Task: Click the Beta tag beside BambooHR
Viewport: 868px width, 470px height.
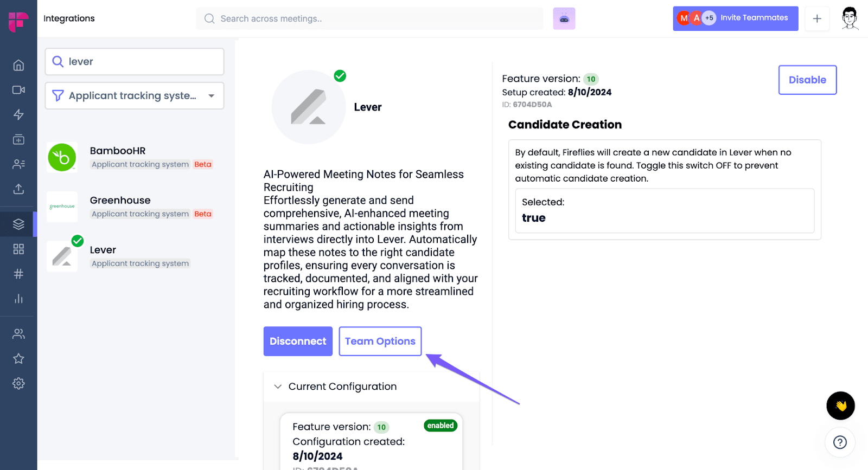Action: 203,164
